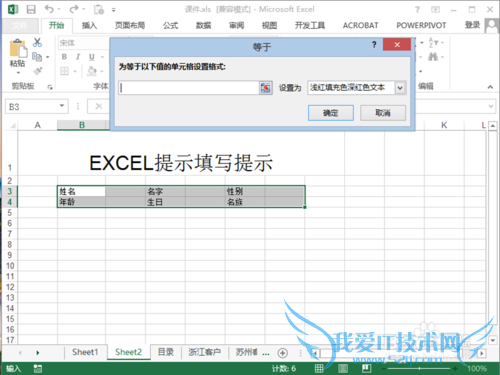Viewport: 500px width, 375px height.
Task: Toggle bold formatting
Action: click(64, 57)
